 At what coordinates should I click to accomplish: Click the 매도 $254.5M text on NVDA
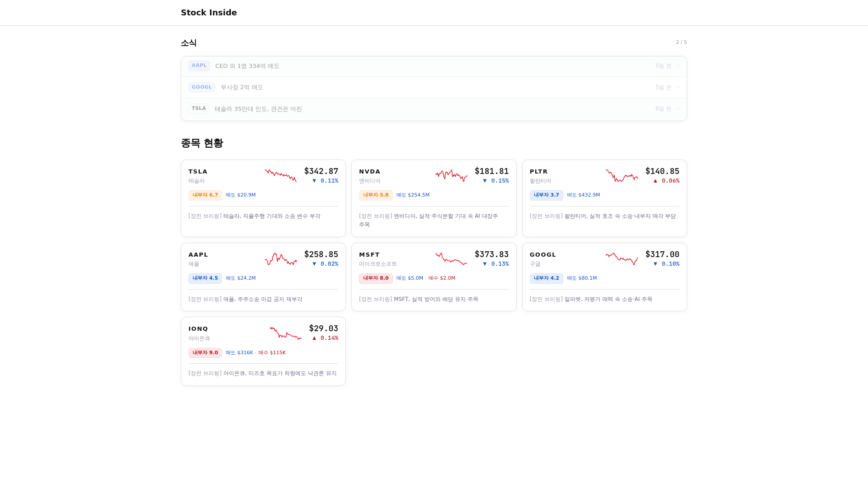(x=413, y=195)
